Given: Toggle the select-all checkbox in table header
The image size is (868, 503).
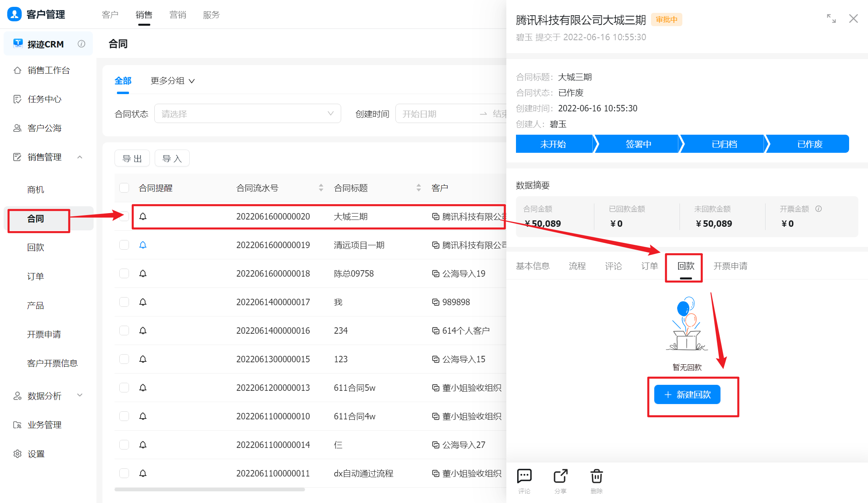Looking at the screenshot, I should (124, 188).
